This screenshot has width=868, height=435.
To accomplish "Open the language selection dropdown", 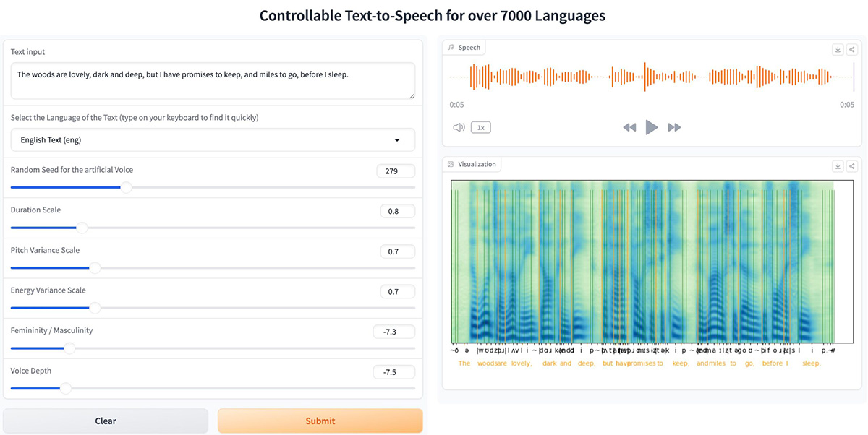I will (x=213, y=140).
